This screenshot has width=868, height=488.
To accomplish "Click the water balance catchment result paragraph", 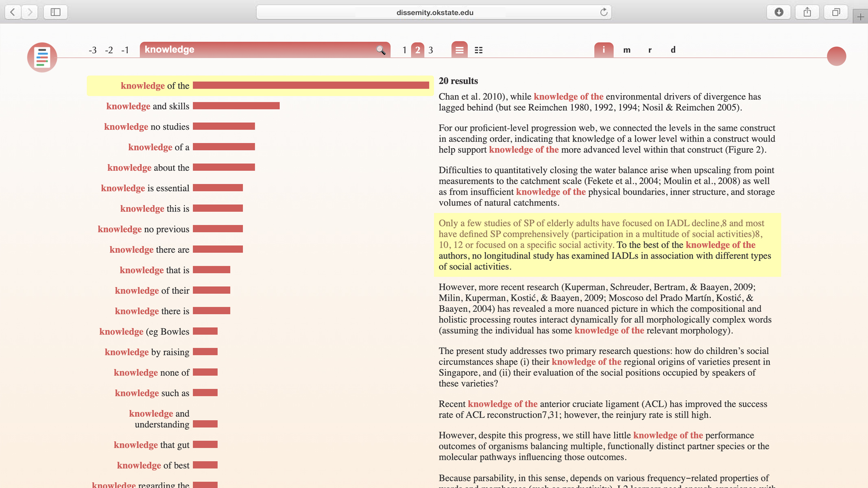I will coord(606,186).
